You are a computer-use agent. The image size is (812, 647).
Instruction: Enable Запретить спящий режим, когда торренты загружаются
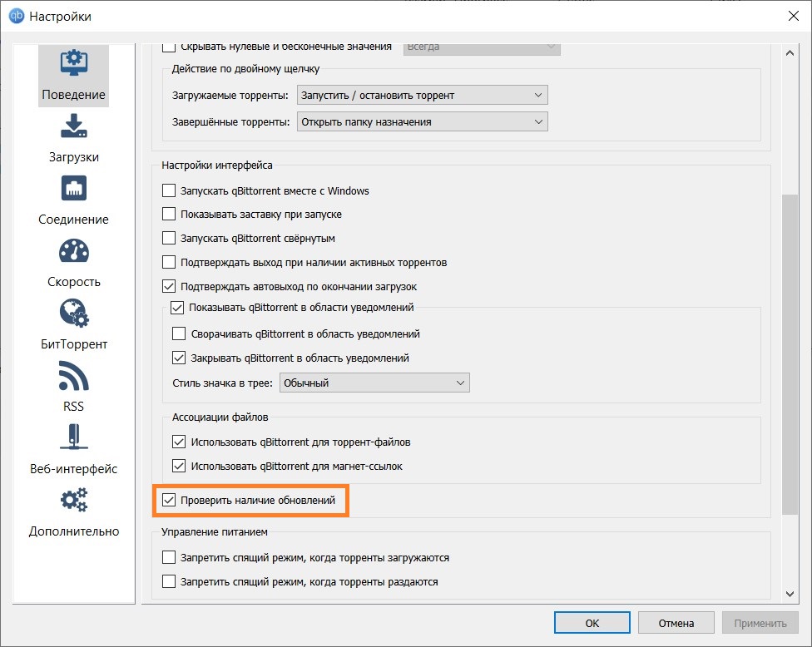tap(169, 557)
